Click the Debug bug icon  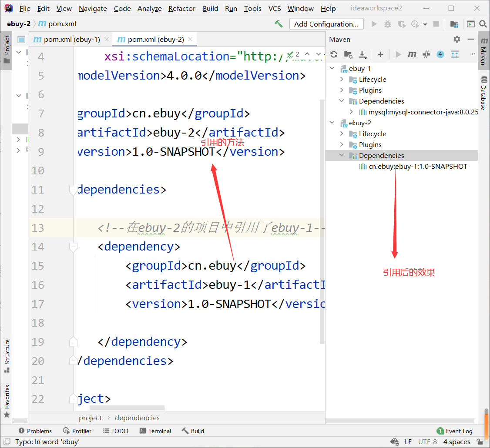387,24
